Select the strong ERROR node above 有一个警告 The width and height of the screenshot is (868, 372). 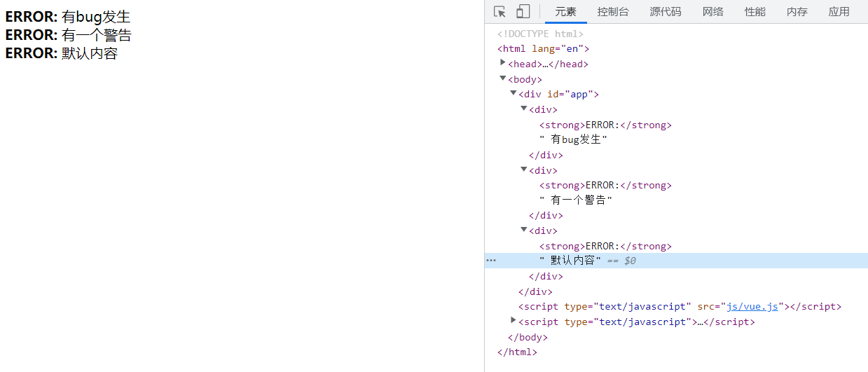pos(605,186)
